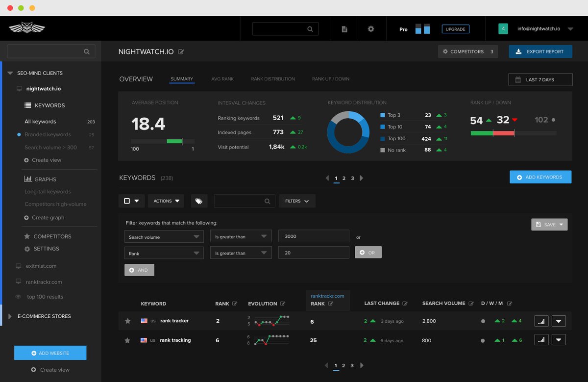Click the search volume value field 3000
The width and height of the screenshot is (588, 382).
click(x=314, y=236)
